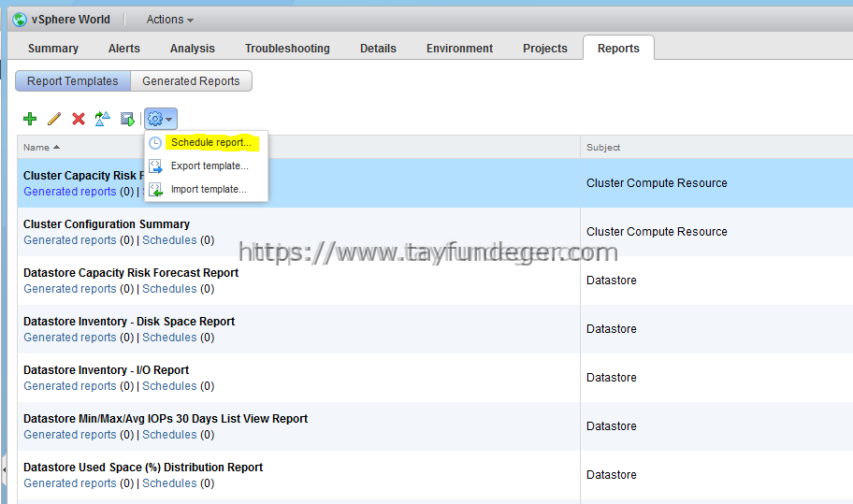Select the Generated Reports toggle button
The image size is (853, 504).
191,81
